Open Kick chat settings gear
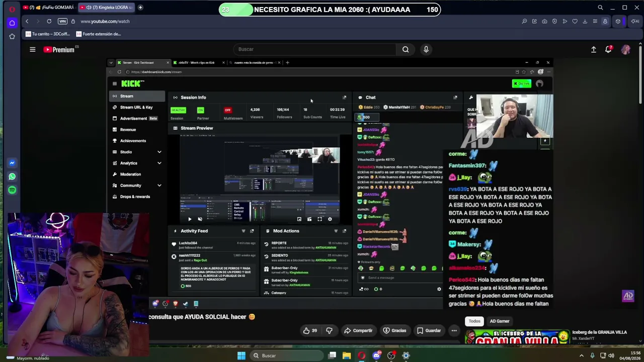Viewport: 644px width, 362px height. 439,289
